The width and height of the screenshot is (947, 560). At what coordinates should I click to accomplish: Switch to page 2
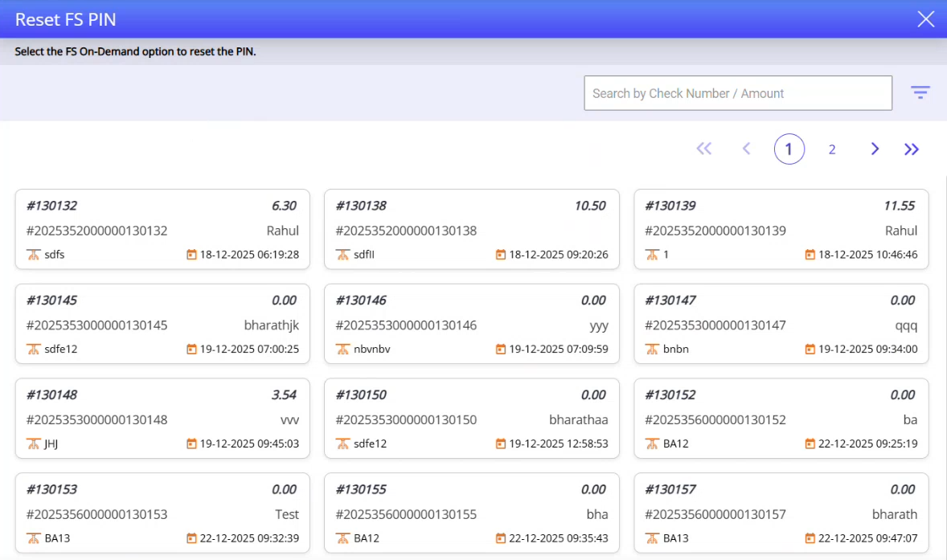(x=832, y=149)
